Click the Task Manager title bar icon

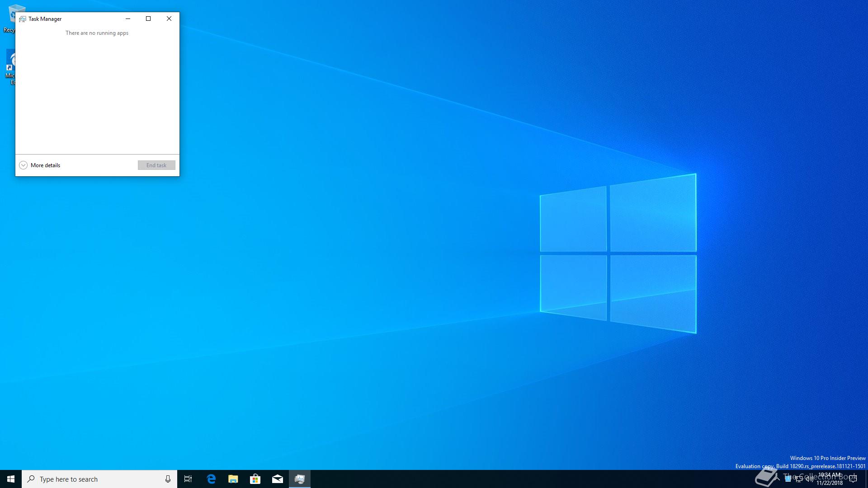click(22, 19)
